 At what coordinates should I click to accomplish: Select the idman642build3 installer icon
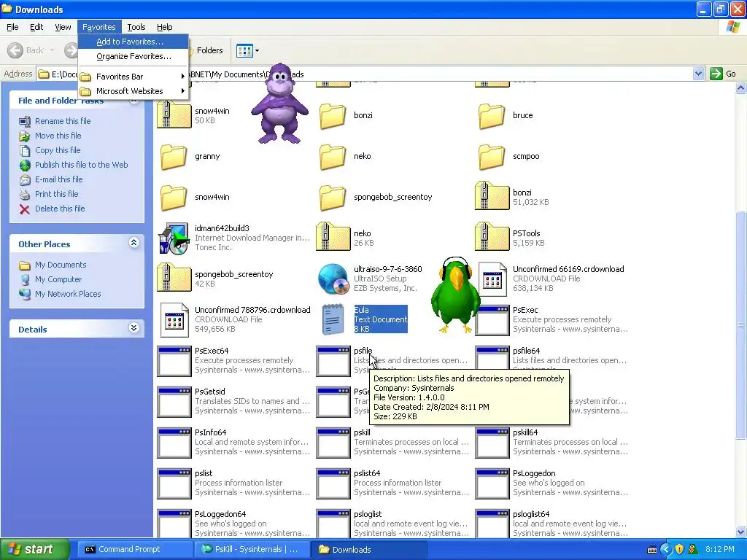(174, 238)
